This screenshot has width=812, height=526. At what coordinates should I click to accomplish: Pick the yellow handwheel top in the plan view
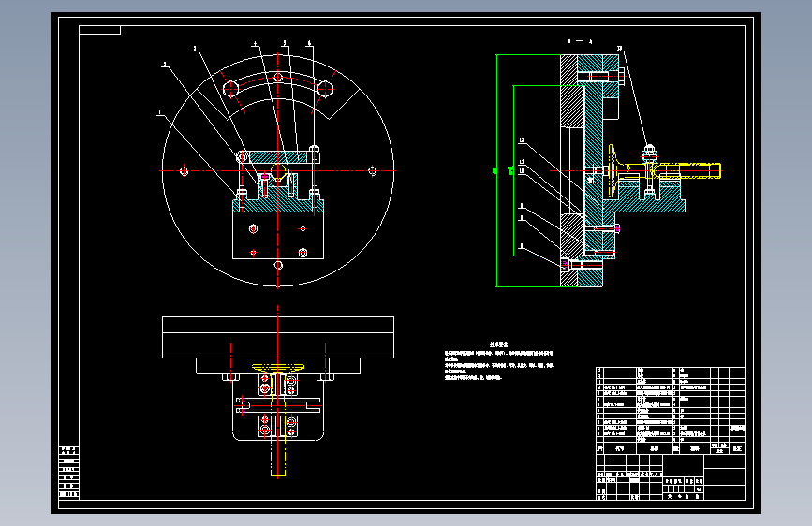pyautogui.click(x=278, y=369)
